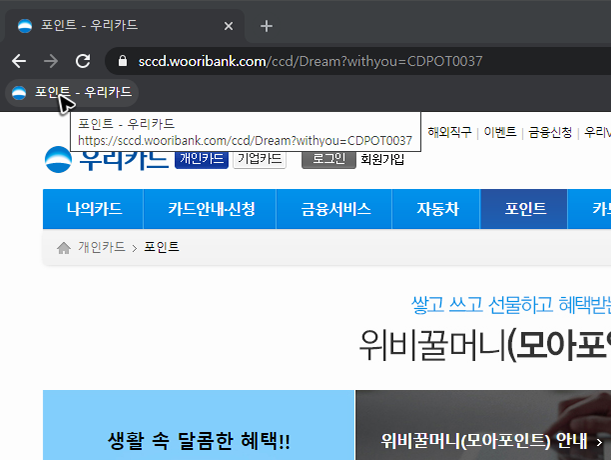Open 위비꿀머니(모아포인트) 안내 link
Screen dimensions: 611x460
pyautogui.click(x=484, y=441)
